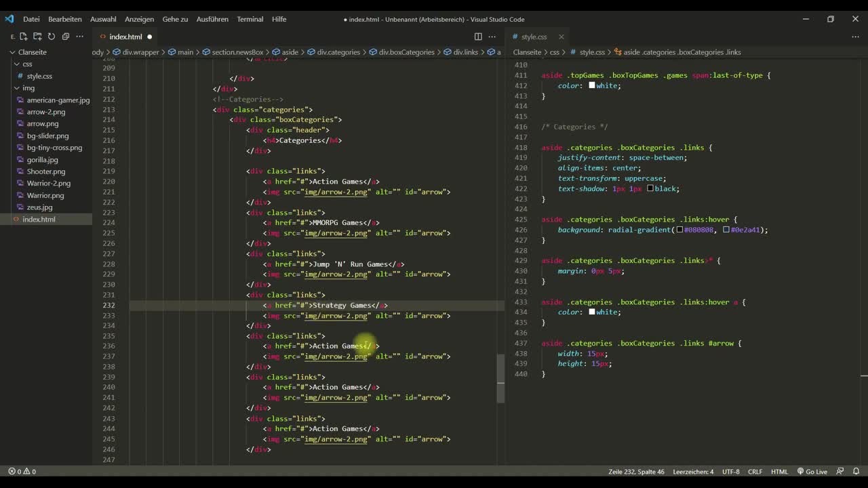
Task: Close the style.css tab
Action: 561,37
